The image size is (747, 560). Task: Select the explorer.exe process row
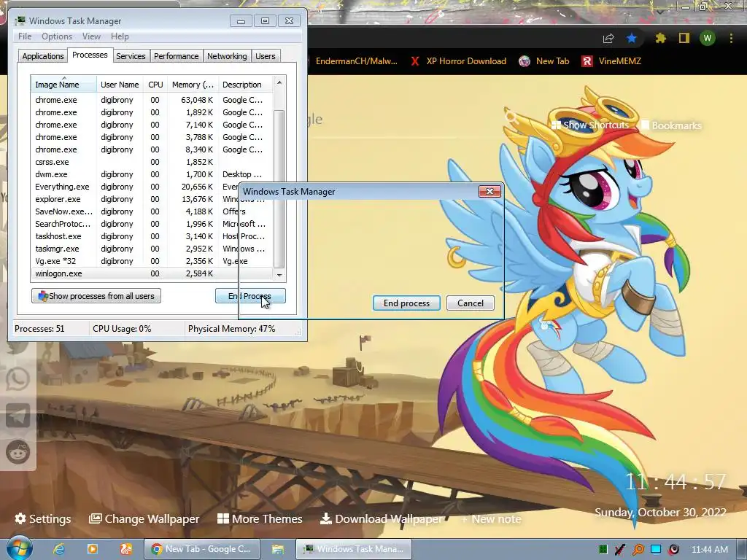tap(152, 199)
